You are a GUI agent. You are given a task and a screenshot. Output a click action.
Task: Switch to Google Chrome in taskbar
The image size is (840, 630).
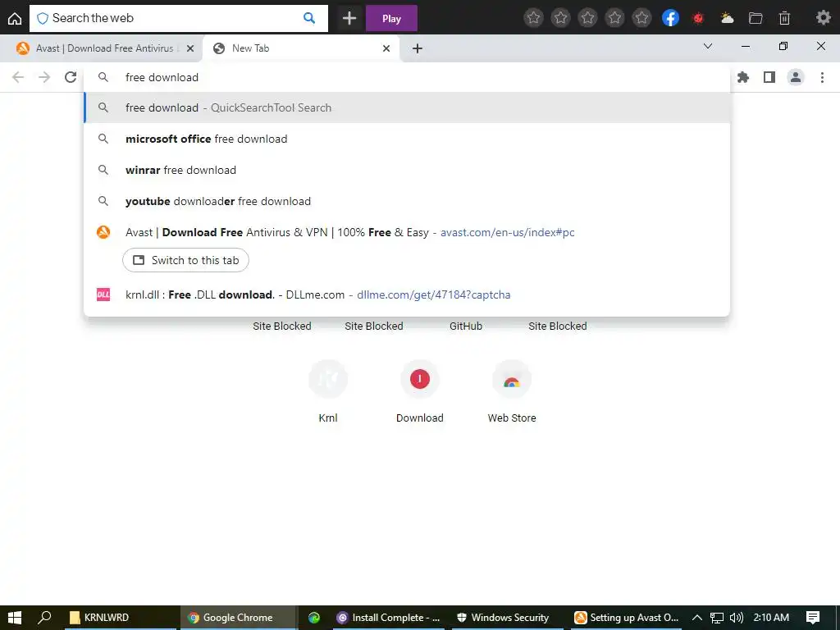pyautogui.click(x=238, y=618)
